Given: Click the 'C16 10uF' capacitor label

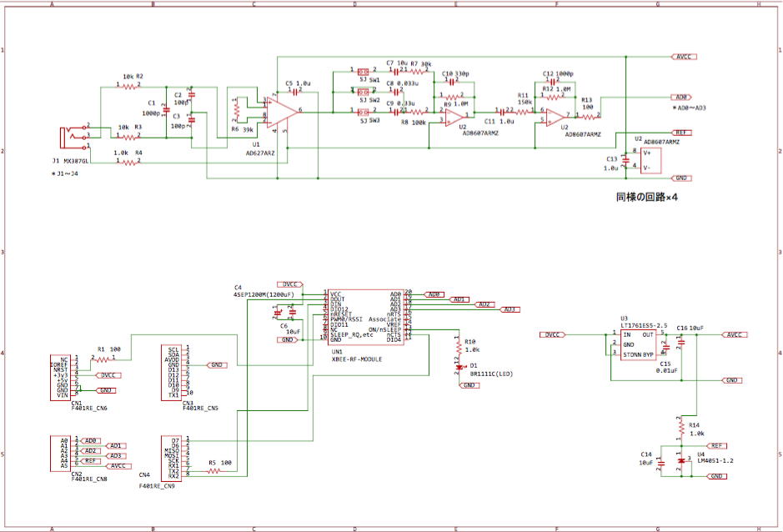Looking at the screenshot, I should [690, 329].
